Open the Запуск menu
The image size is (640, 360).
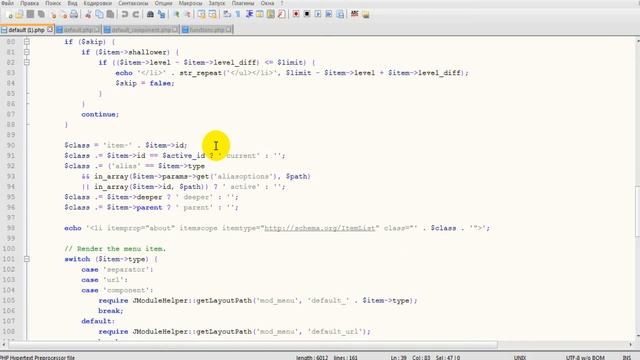[x=217, y=3]
